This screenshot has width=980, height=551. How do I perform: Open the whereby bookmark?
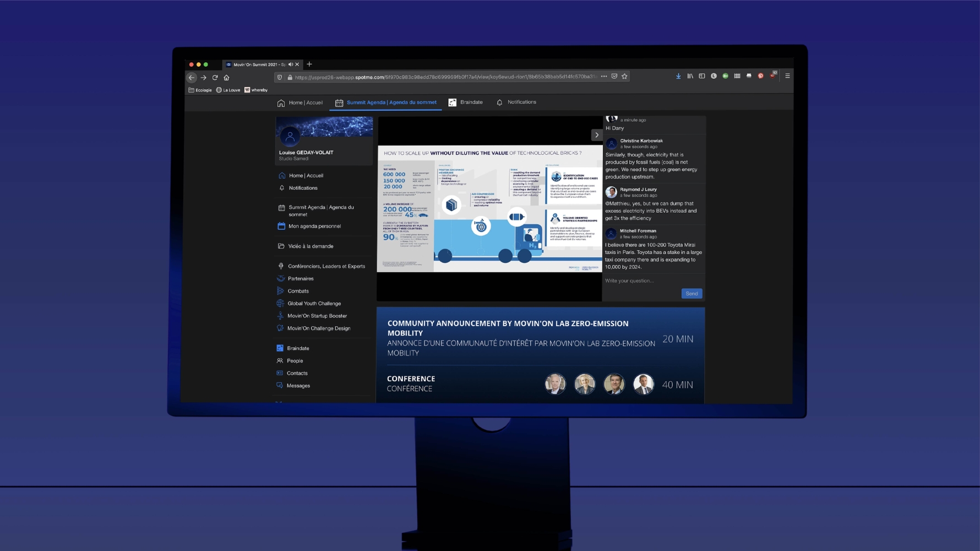tap(256, 90)
